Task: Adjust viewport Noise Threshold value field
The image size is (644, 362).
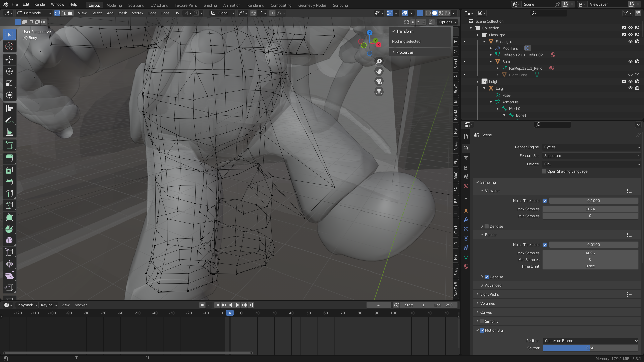Action: [x=593, y=201]
